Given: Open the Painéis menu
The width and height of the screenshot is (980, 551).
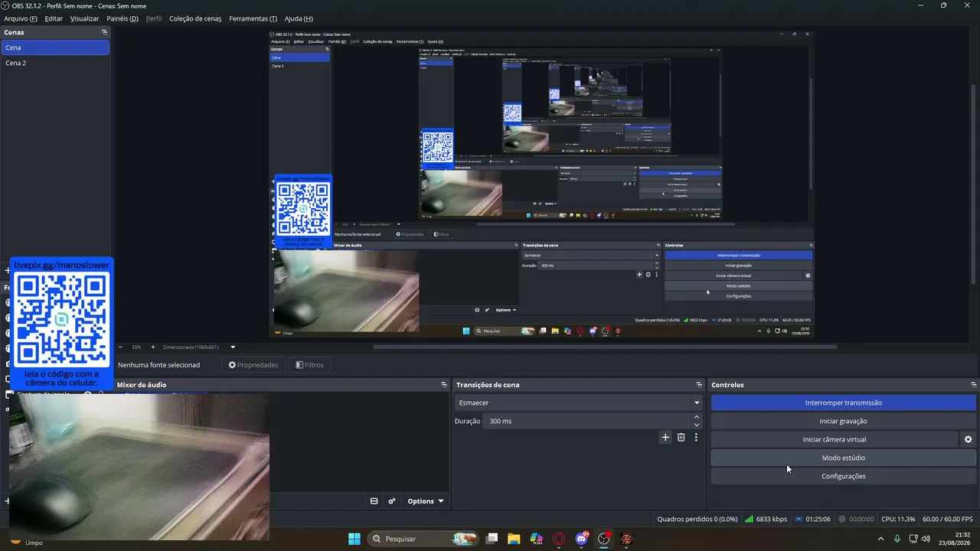Looking at the screenshot, I should click(122, 18).
